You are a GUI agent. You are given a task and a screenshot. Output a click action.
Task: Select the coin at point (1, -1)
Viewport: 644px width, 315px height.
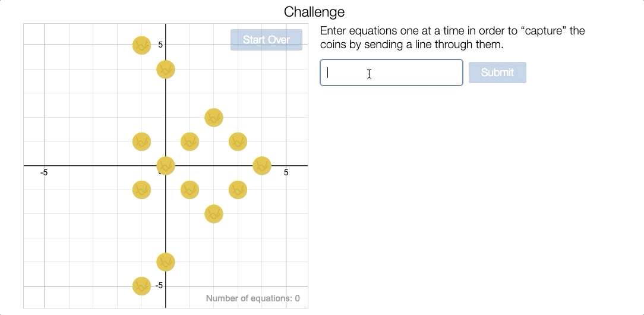point(190,190)
